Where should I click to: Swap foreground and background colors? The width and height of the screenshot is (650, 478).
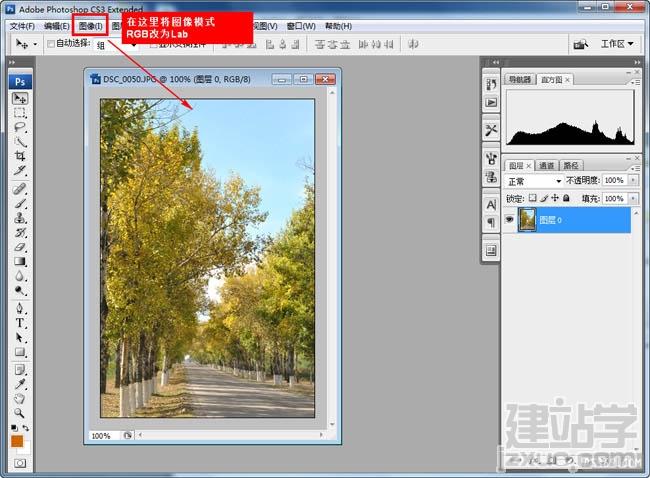pos(26,427)
